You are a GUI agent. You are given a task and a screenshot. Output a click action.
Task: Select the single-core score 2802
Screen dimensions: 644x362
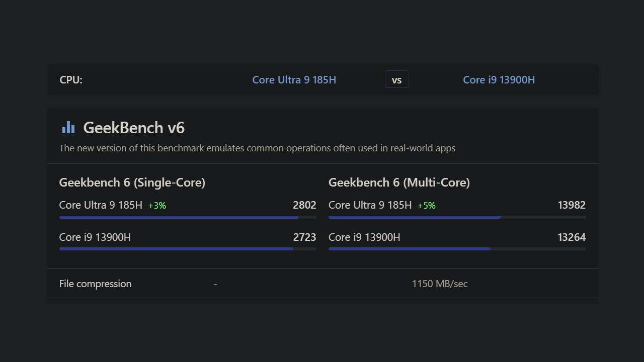(x=304, y=205)
